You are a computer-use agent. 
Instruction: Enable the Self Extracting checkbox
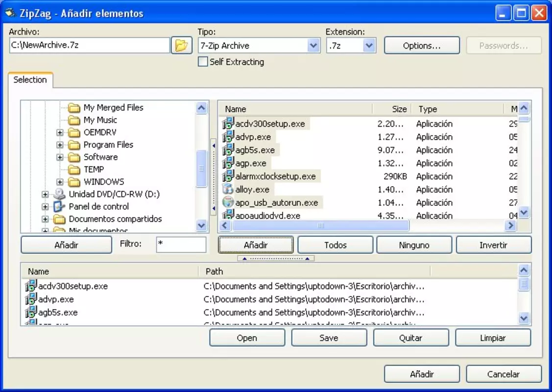203,62
